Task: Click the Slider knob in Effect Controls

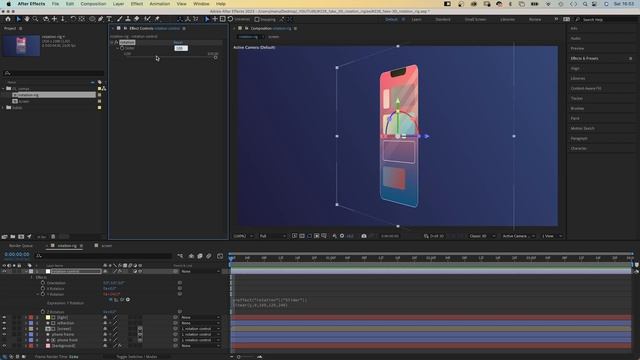Action: coord(216,58)
